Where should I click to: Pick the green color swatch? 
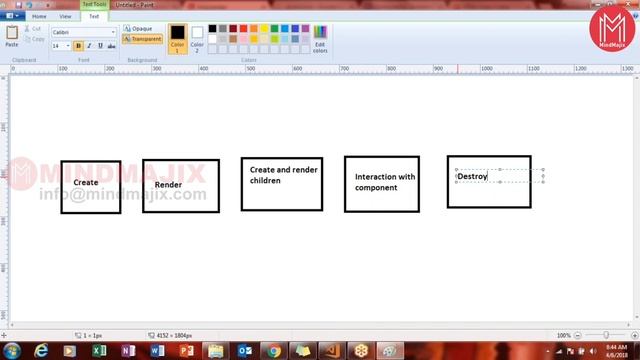(274, 28)
